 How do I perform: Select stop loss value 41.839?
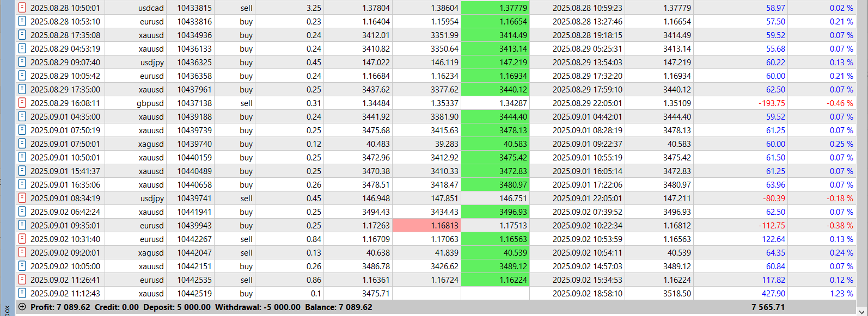445,253
